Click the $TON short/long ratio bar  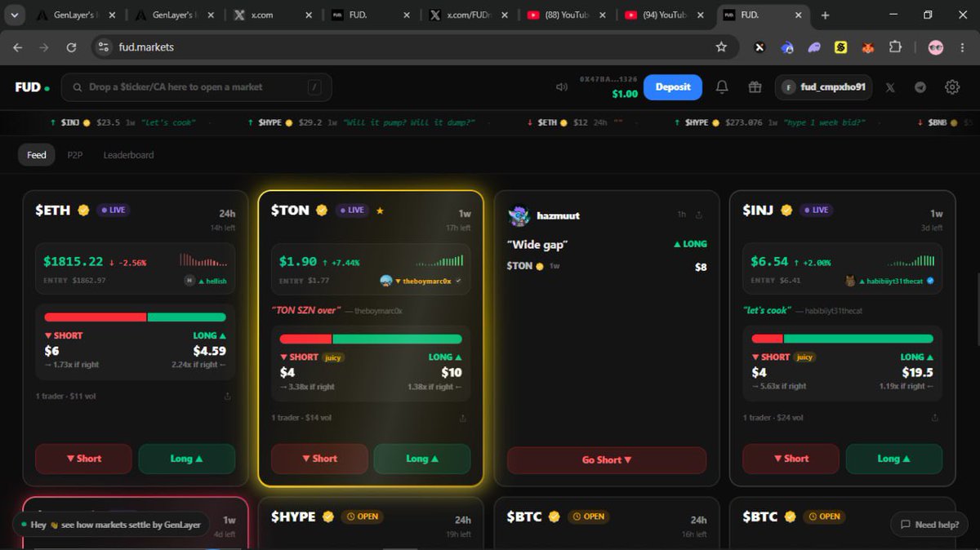pos(371,339)
